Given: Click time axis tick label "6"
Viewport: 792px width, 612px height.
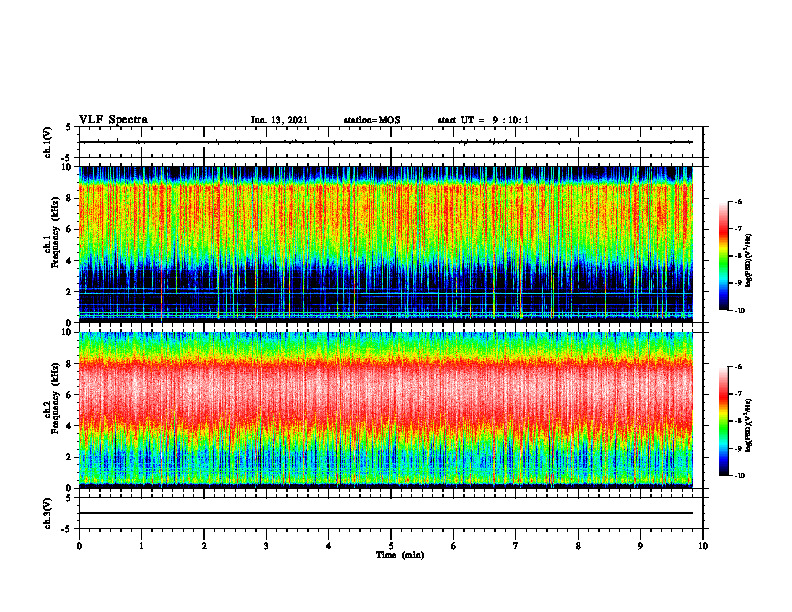Looking at the screenshot, I should pos(454,546).
